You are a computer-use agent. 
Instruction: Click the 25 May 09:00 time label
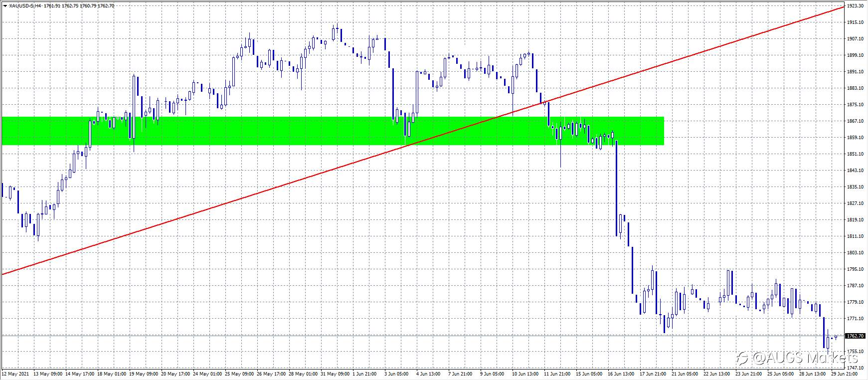(240, 374)
